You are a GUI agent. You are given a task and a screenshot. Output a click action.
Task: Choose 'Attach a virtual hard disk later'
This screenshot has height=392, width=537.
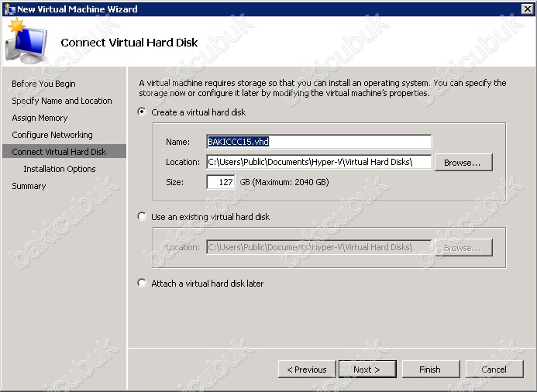tap(142, 284)
